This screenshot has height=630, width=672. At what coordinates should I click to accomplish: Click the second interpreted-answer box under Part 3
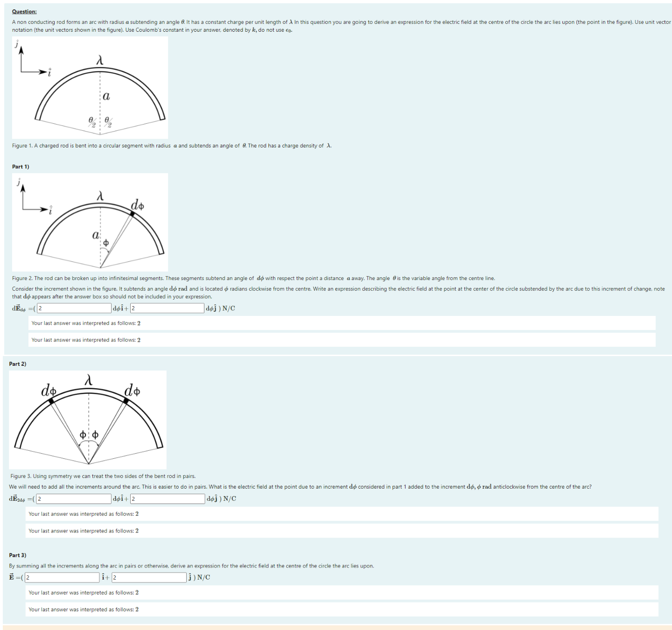[x=342, y=609]
